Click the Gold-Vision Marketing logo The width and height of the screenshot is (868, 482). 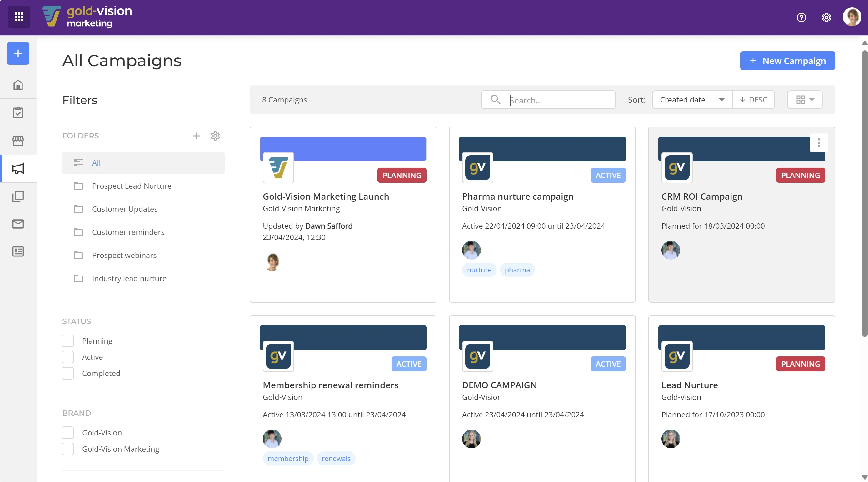(87, 17)
